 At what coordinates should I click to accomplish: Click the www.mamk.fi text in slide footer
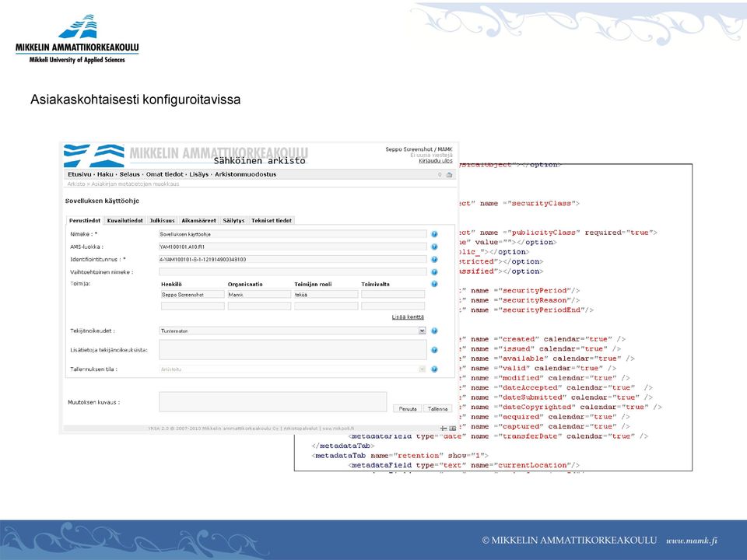[x=691, y=541]
